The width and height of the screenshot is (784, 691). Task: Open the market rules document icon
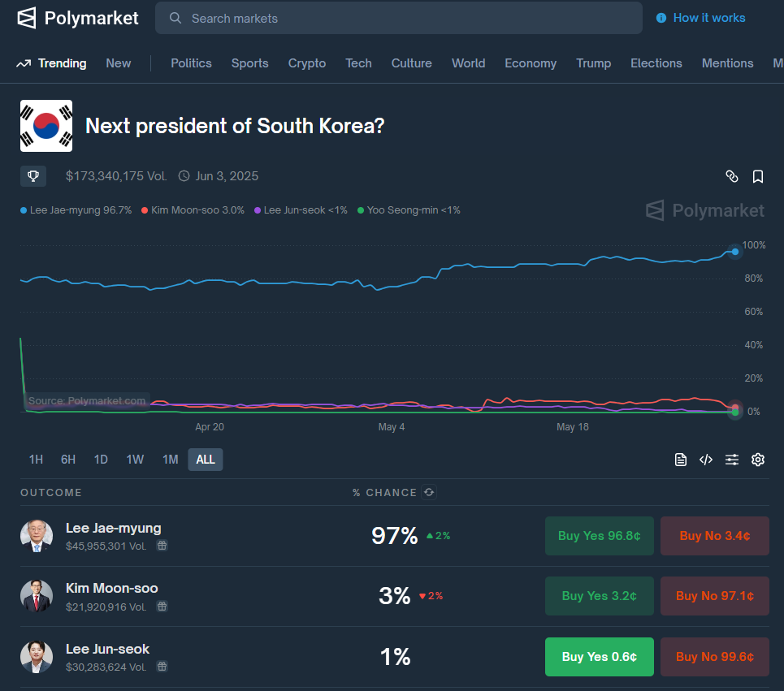pyautogui.click(x=681, y=459)
